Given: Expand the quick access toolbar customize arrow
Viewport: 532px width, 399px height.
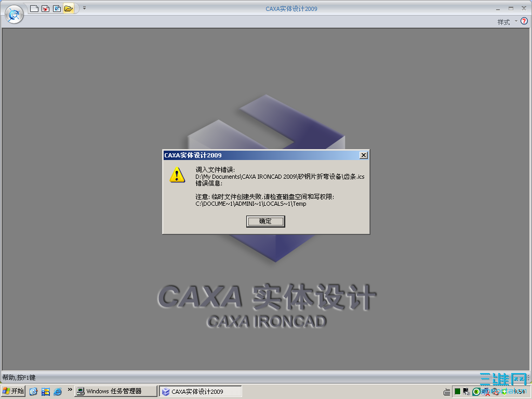Looking at the screenshot, I should [85, 8].
